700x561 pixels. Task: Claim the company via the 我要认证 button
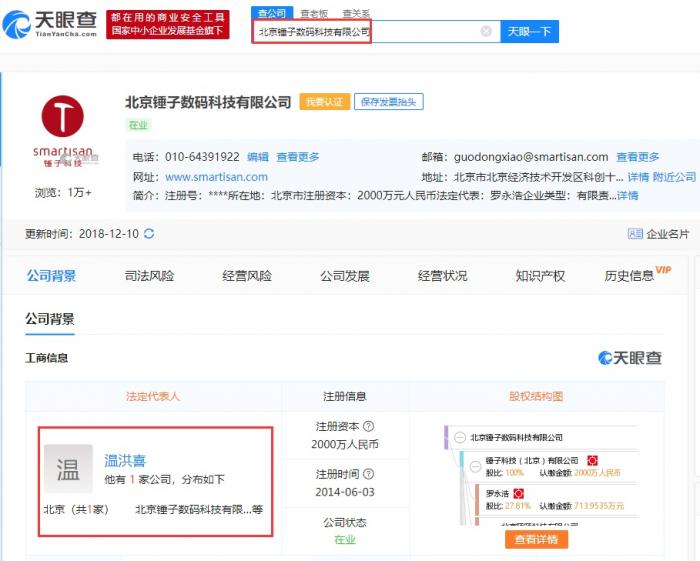click(325, 102)
